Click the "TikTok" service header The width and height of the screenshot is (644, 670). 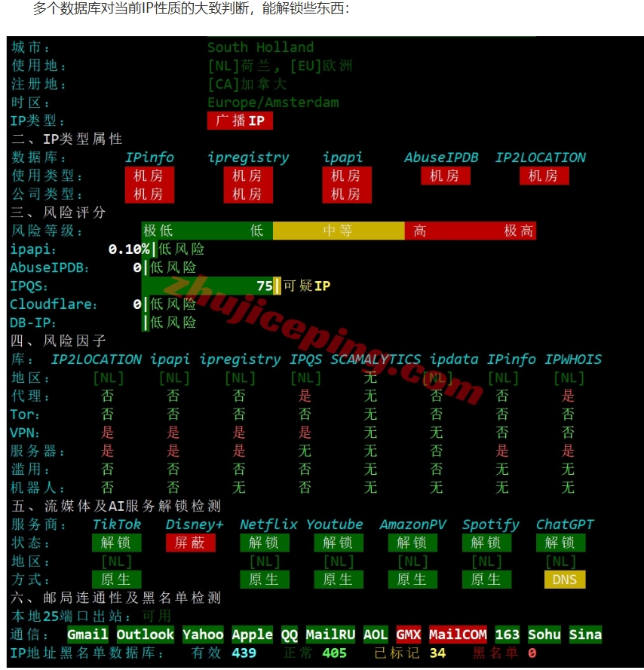(117, 525)
